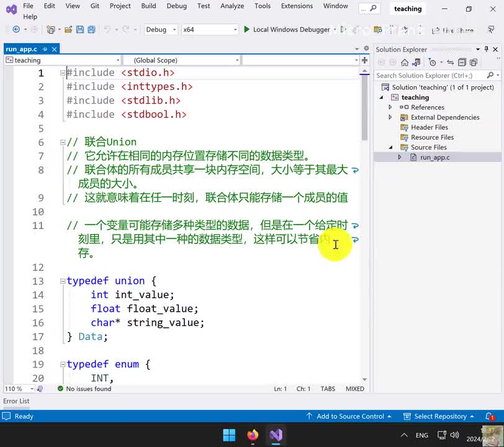Click the Live Share button
Image resolution: width=504 pixels, height=447 pixels.
(452, 30)
